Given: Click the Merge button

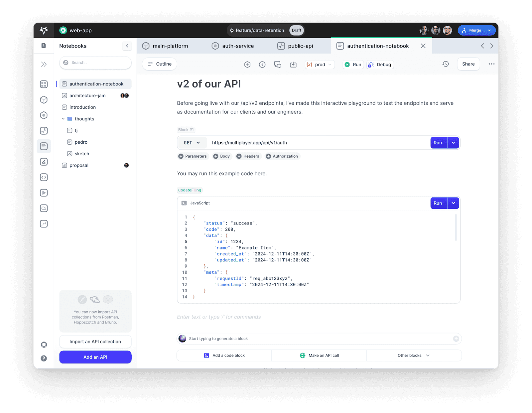Looking at the screenshot, I should (471, 30).
